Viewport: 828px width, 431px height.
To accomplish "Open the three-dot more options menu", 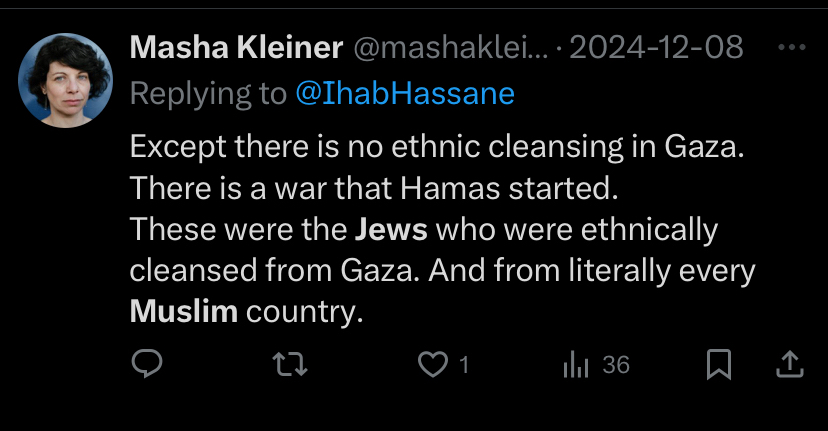I will [792, 48].
